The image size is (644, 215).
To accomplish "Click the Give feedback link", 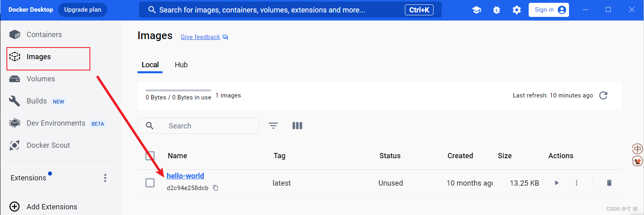I will click(x=200, y=37).
